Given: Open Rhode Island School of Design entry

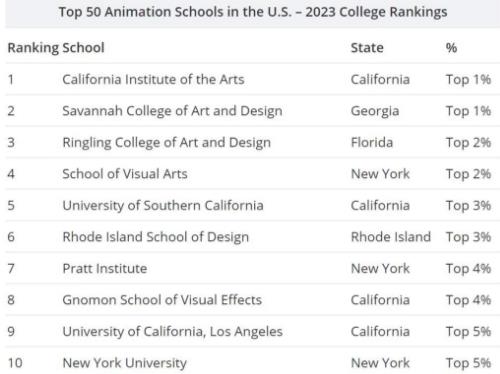Looking at the screenshot, I should point(155,237).
